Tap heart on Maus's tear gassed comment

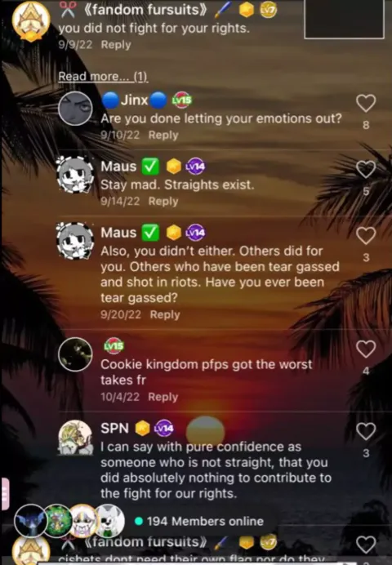tap(366, 236)
